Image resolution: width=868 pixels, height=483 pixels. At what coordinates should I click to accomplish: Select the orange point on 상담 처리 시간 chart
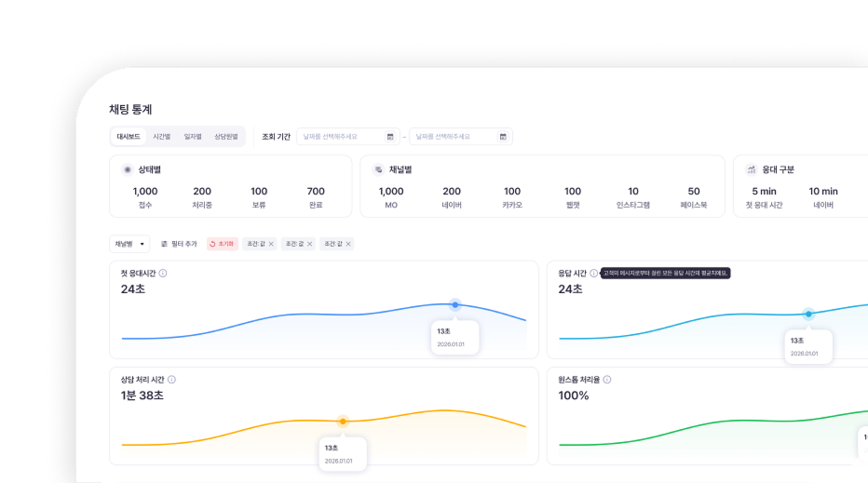point(343,422)
